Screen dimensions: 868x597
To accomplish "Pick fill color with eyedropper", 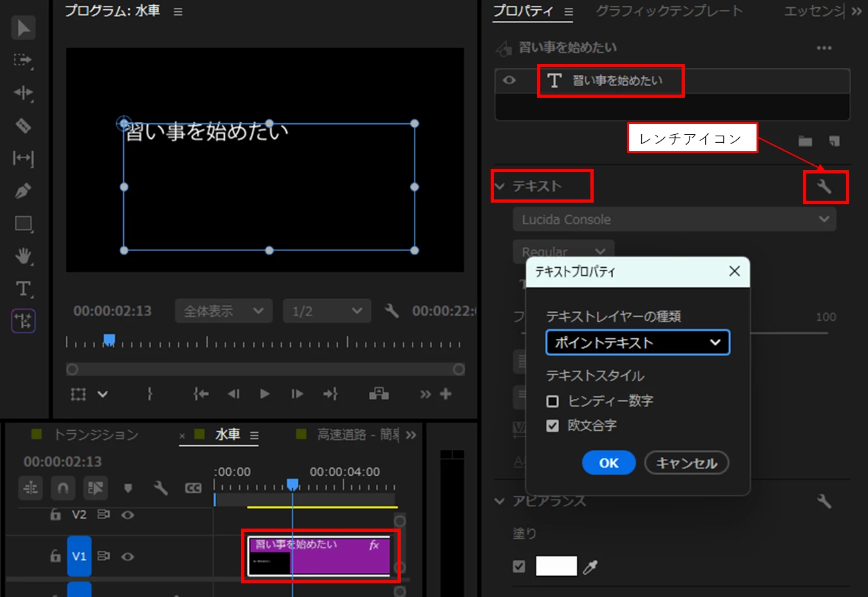I will tap(590, 566).
